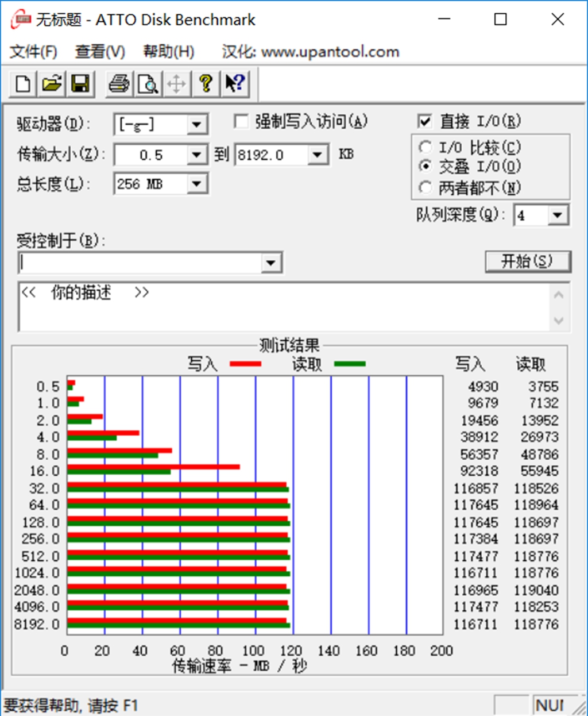Click the Help question mark icon

click(206, 83)
